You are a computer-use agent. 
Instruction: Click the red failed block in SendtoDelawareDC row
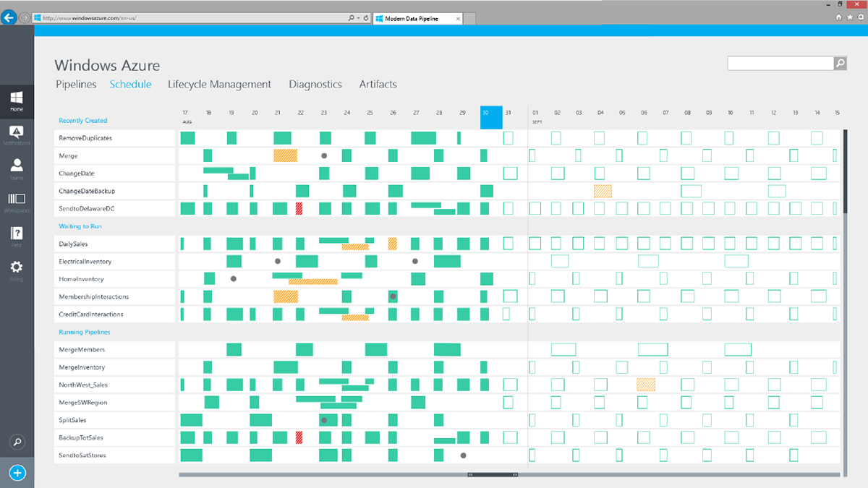pyautogui.click(x=299, y=208)
